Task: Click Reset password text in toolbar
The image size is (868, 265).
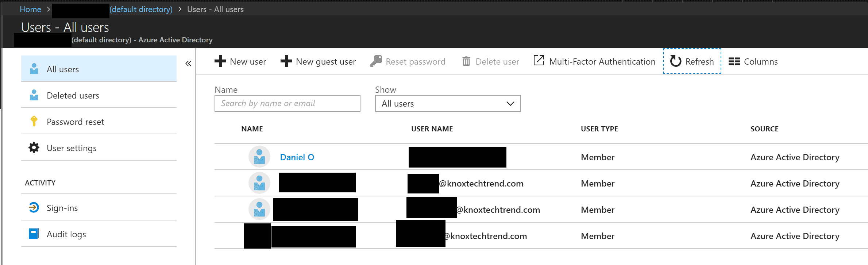Action: [x=416, y=62]
